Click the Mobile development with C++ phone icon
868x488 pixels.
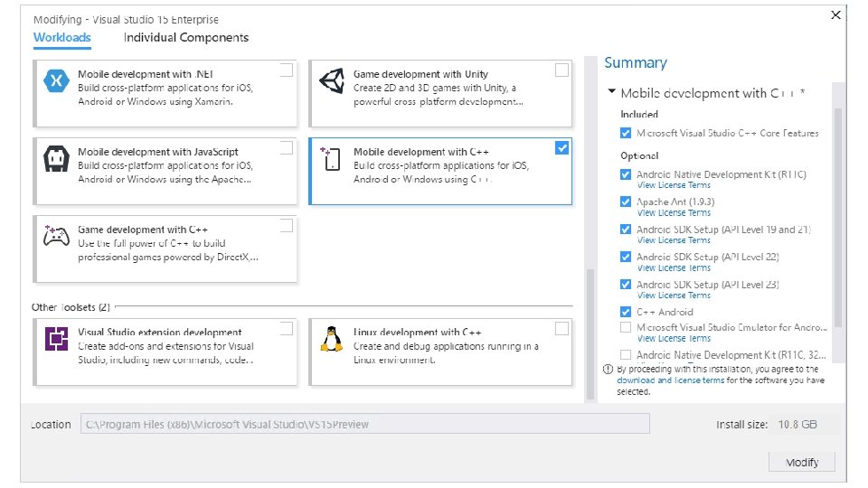coord(332,159)
